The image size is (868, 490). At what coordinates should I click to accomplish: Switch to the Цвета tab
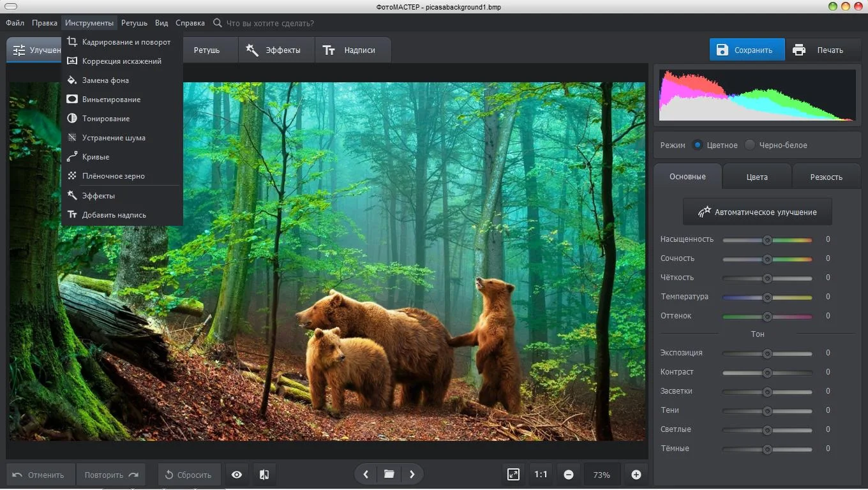click(x=757, y=177)
